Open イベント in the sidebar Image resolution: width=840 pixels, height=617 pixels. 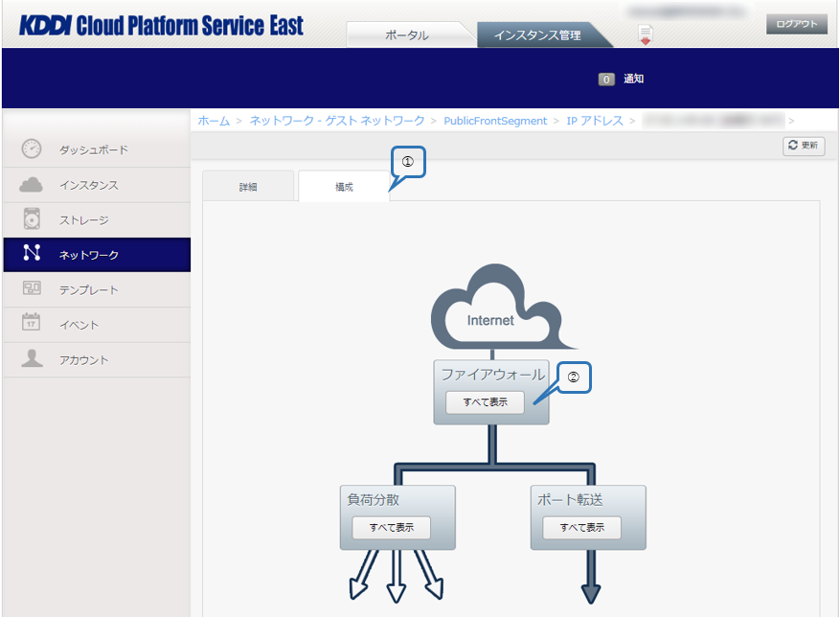coord(97,325)
